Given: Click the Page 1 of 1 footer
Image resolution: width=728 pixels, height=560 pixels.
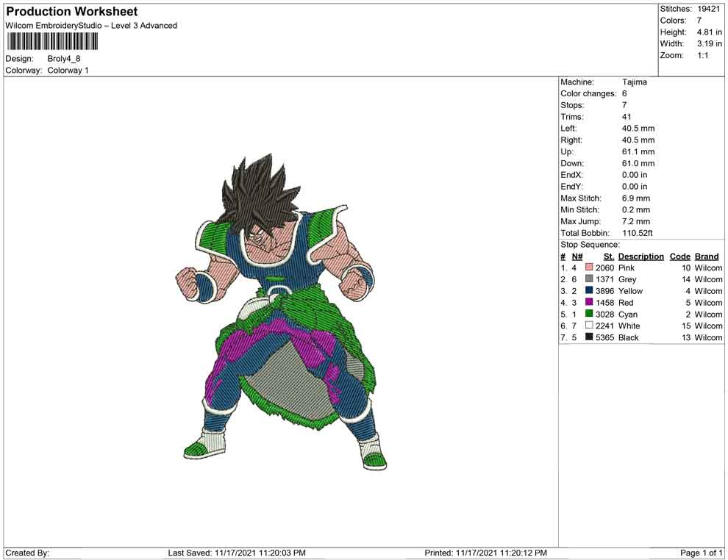Looking at the screenshot, I should [x=702, y=553].
